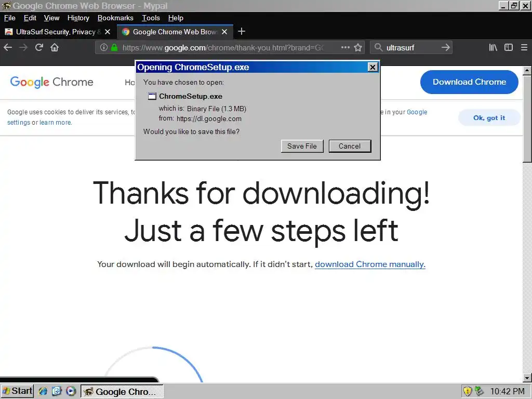The height and width of the screenshot is (399, 532).
Task: Open the File menu
Action: point(9,18)
